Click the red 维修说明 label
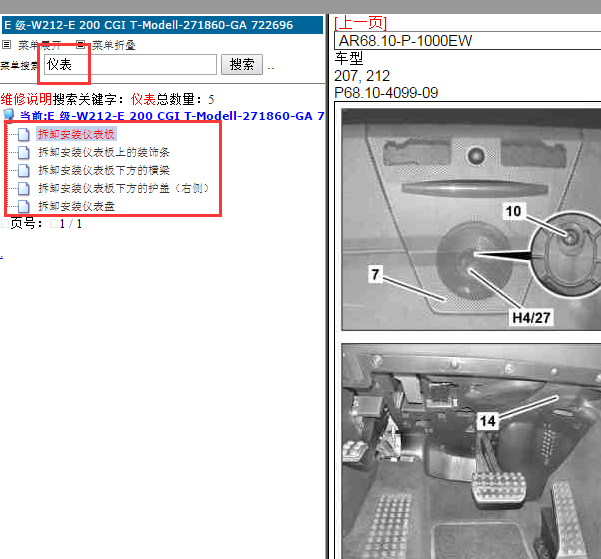Screen dimensions: 601x559 point(26,99)
